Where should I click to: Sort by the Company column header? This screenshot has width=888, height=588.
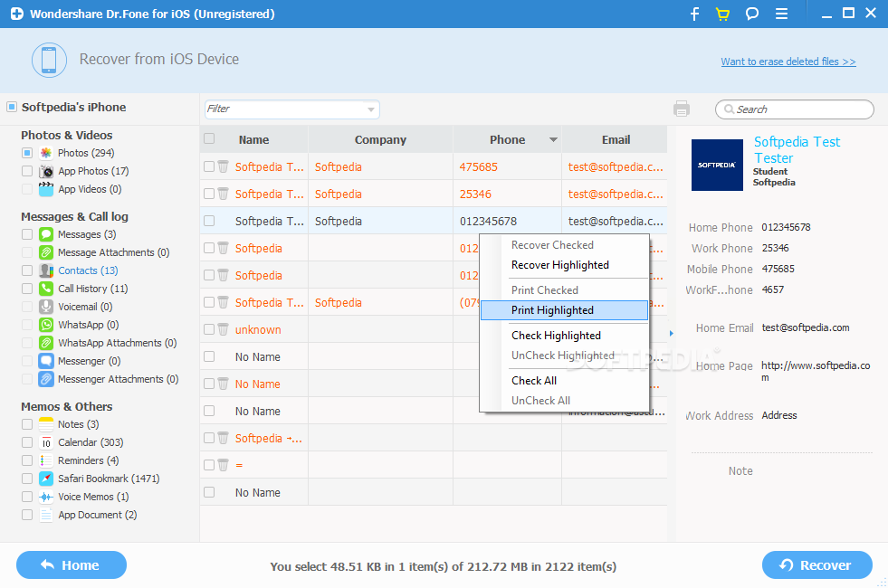380,140
